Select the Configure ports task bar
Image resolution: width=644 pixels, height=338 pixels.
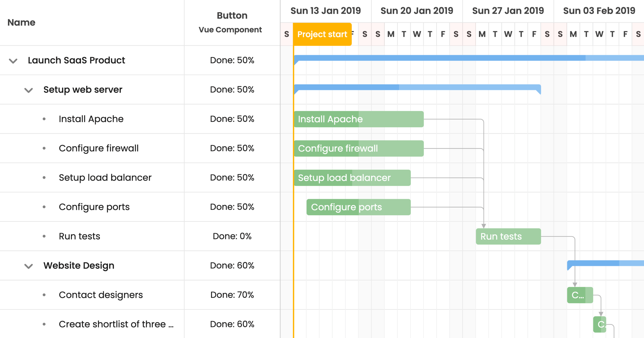coord(358,207)
